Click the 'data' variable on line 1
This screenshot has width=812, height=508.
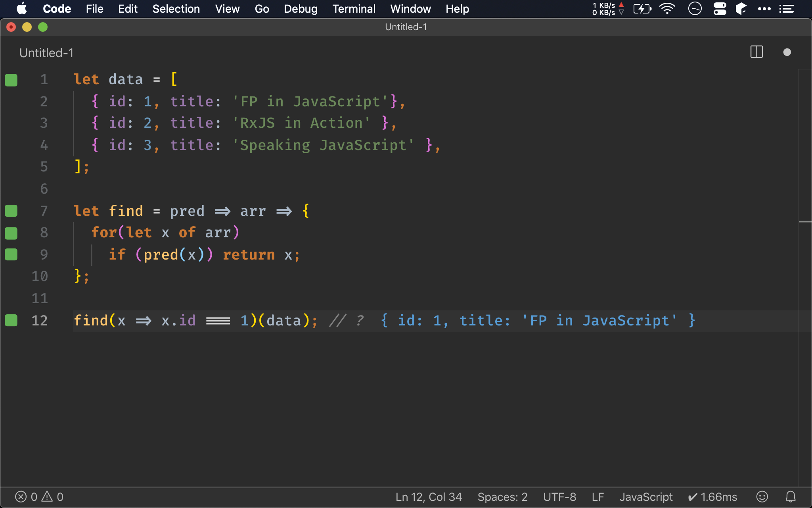pos(126,79)
